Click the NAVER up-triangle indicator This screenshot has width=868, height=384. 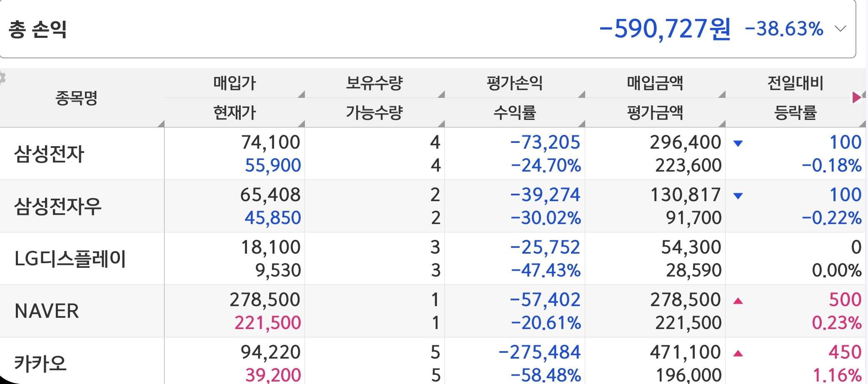(x=738, y=301)
